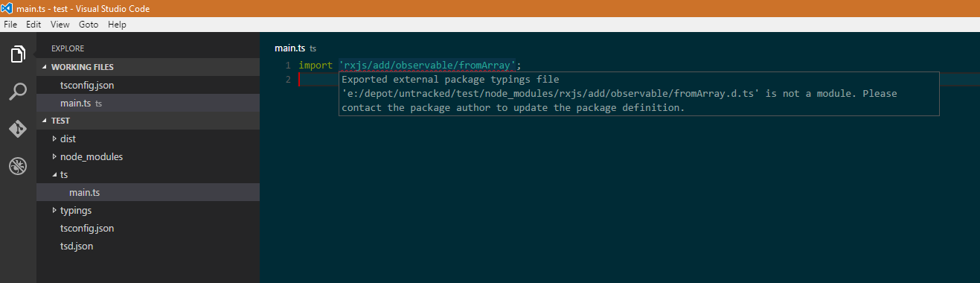Collapse the Working Files section
980x283 pixels.
[x=44, y=67]
